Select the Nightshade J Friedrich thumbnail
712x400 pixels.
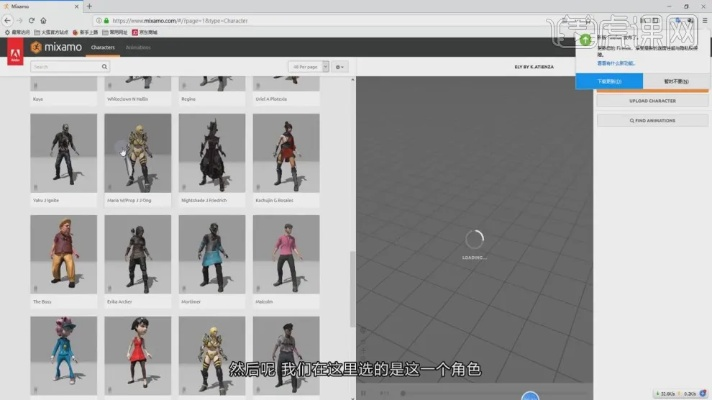[x=212, y=153]
